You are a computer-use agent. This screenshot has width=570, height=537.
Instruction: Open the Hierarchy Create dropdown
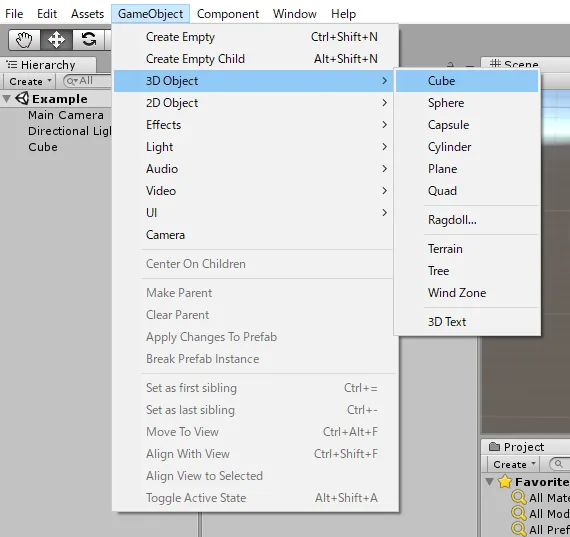point(30,81)
